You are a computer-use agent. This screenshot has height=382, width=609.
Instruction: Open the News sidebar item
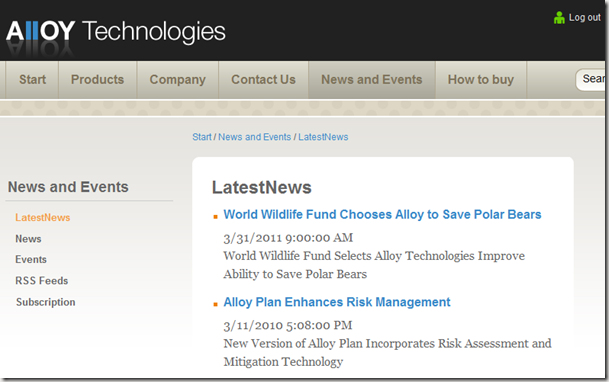click(28, 239)
